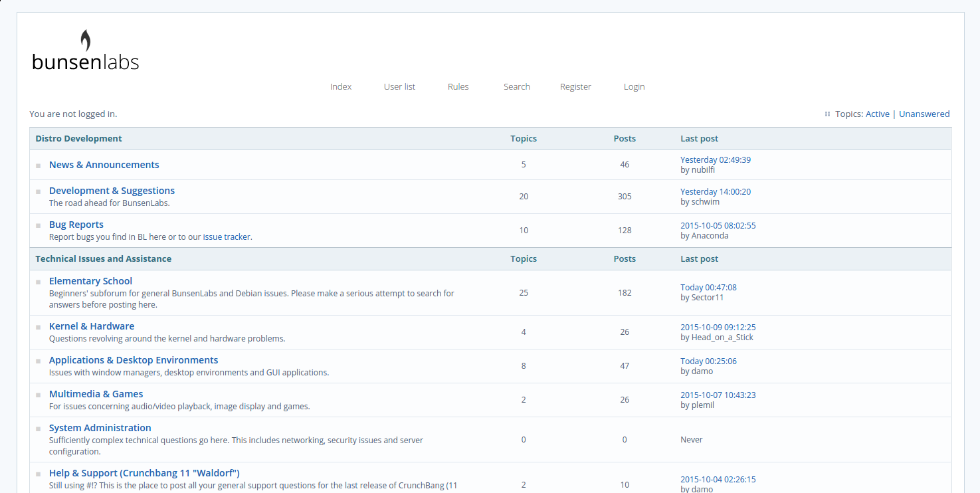The width and height of the screenshot is (980, 493).
Task: Click the Distro Development category header
Action: click(78, 138)
